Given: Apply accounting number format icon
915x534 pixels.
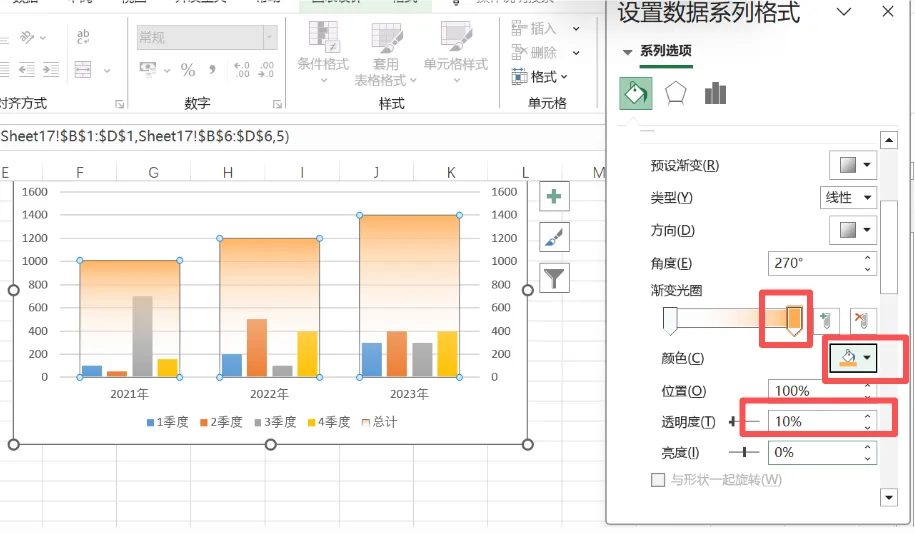Looking at the screenshot, I should [x=148, y=69].
